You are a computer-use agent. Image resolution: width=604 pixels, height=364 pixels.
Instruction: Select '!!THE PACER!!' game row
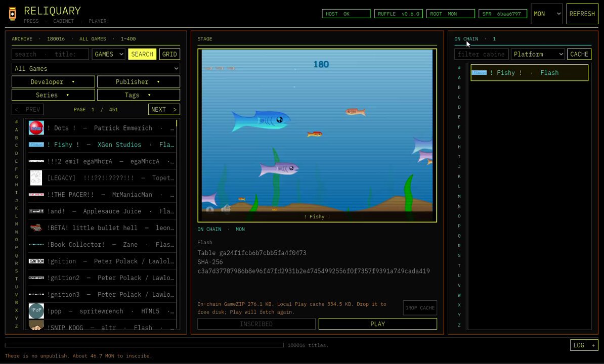click(x=102, y=194)
